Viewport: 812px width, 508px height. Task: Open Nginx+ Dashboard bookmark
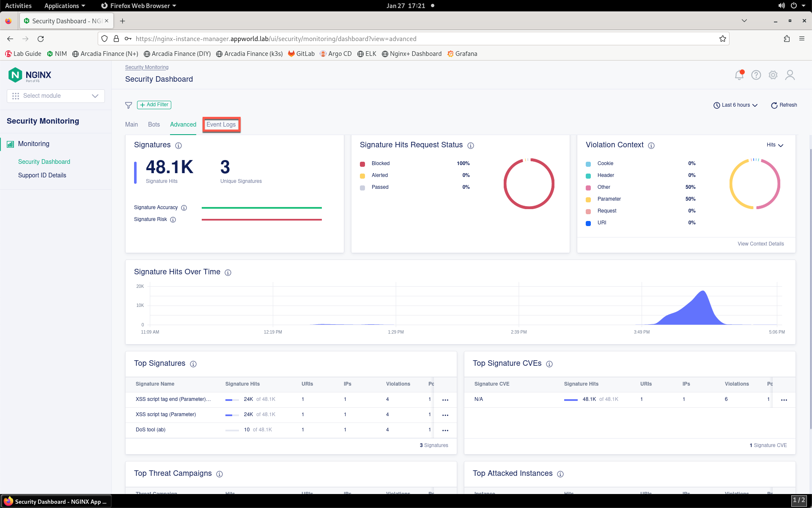pyautogui.click(x=411, y=54)
